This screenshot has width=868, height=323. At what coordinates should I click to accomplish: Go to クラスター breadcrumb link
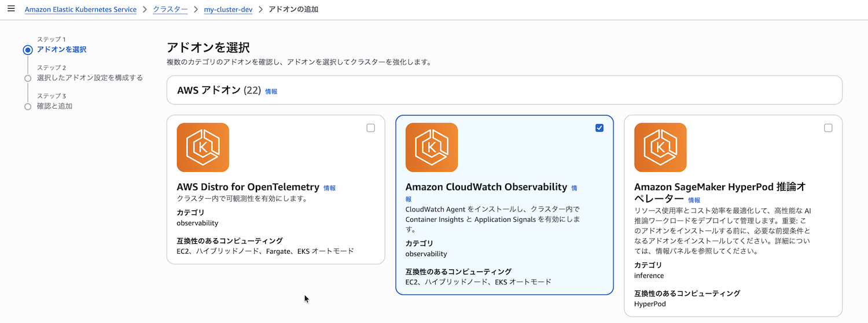[x=170, y=10]
